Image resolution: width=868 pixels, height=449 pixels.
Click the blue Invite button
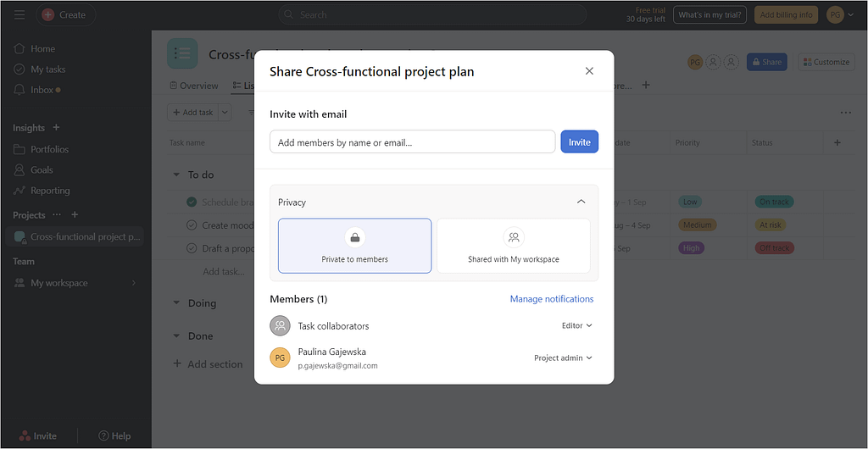point(580,141)
